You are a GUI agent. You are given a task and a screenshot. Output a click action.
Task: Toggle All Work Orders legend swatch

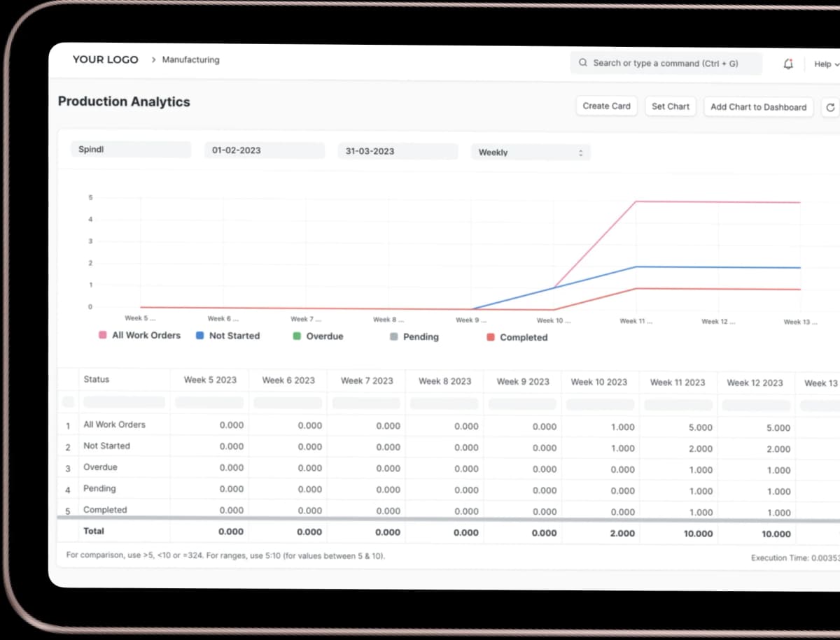103,335
